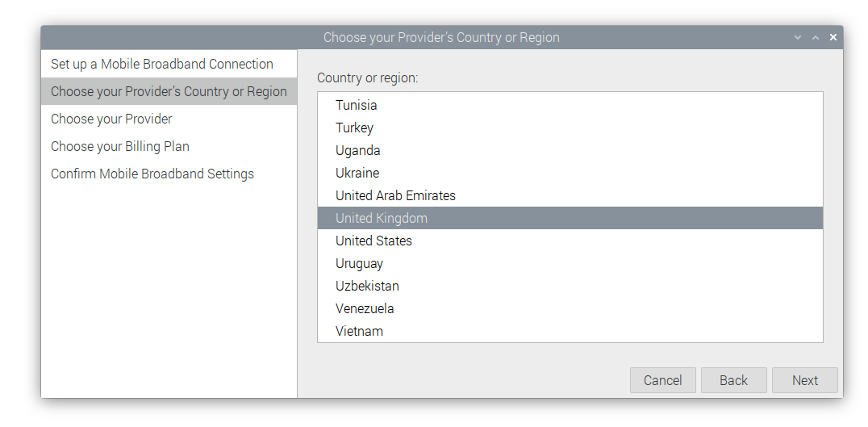868x427 pixels.
Task: Select Uganda as provider country
Action: tap(358, 150)
